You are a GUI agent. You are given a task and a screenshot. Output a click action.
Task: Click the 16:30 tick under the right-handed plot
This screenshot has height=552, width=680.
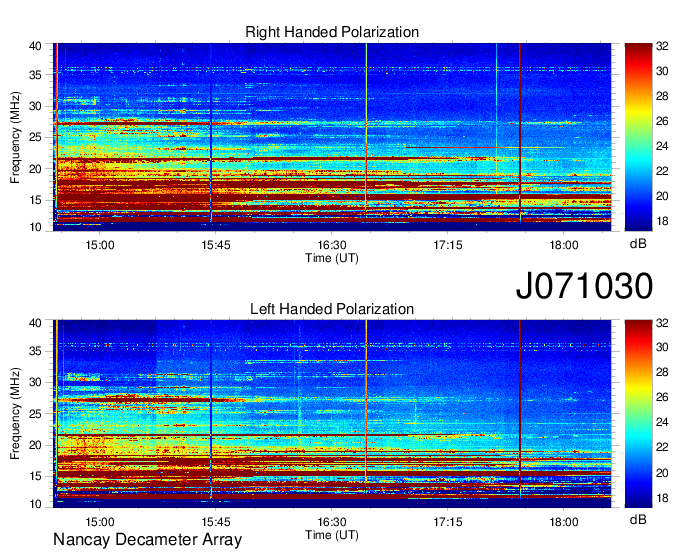pos(332,245)
